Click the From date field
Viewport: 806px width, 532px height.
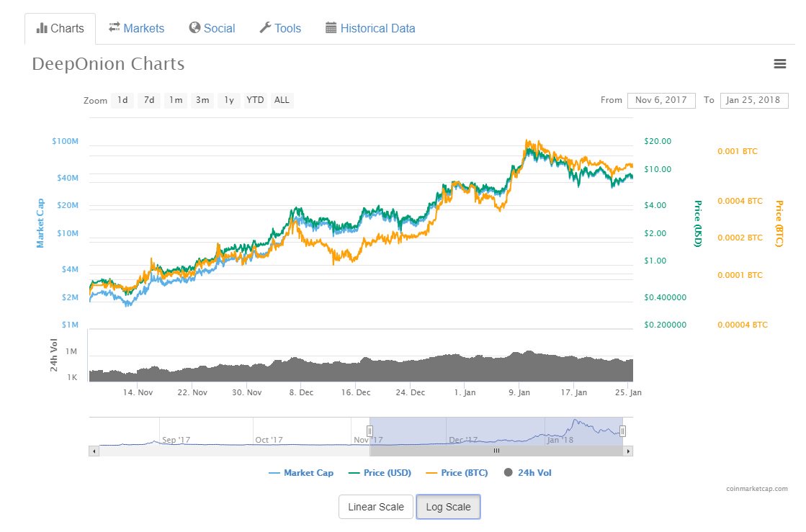pyautogui.click(x=661, y=100)
